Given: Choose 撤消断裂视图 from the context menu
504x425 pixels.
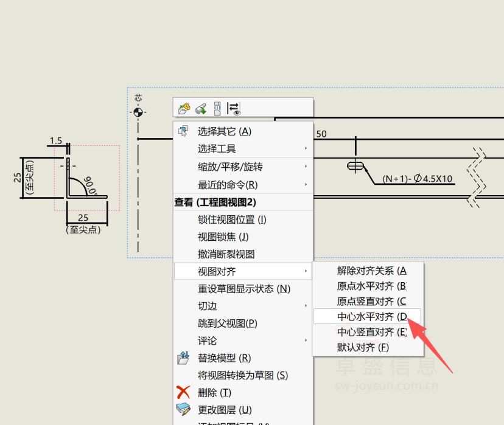Looking at the screenshot, I should (x=226, y=254).
